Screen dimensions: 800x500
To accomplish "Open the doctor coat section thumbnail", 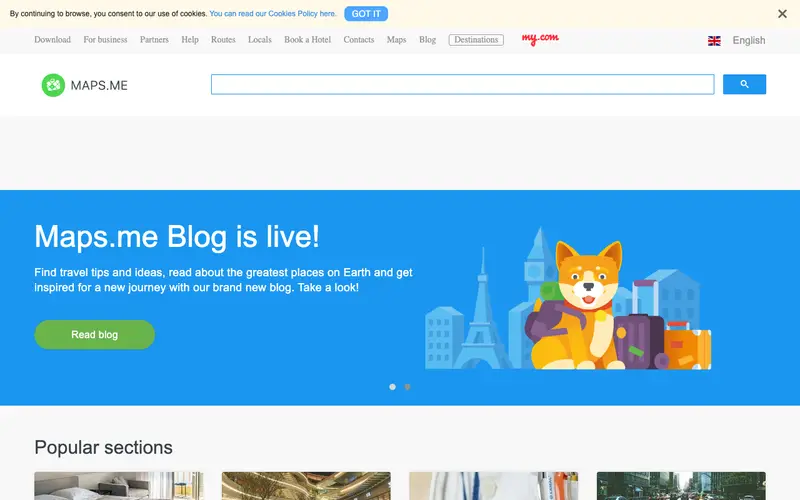I will [x=493, y=486].
